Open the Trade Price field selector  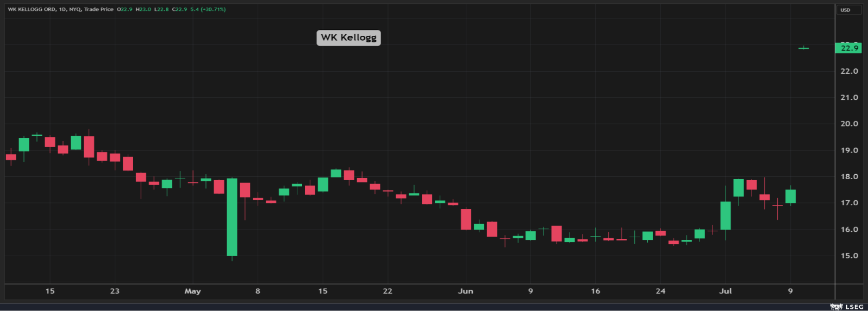(98, 9)
